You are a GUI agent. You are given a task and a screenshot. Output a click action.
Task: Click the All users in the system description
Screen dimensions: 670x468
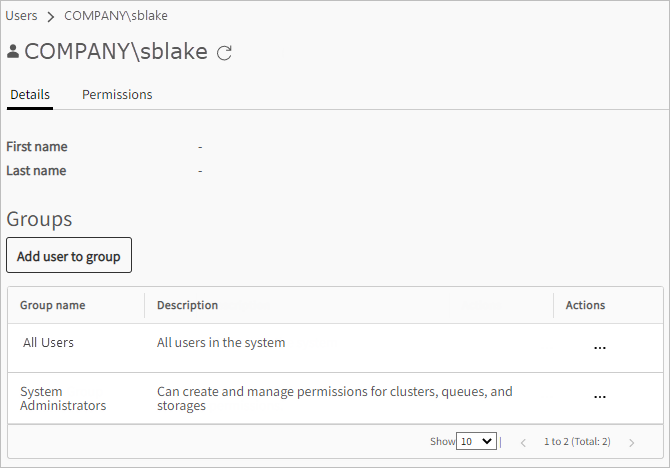click(221, 343)
